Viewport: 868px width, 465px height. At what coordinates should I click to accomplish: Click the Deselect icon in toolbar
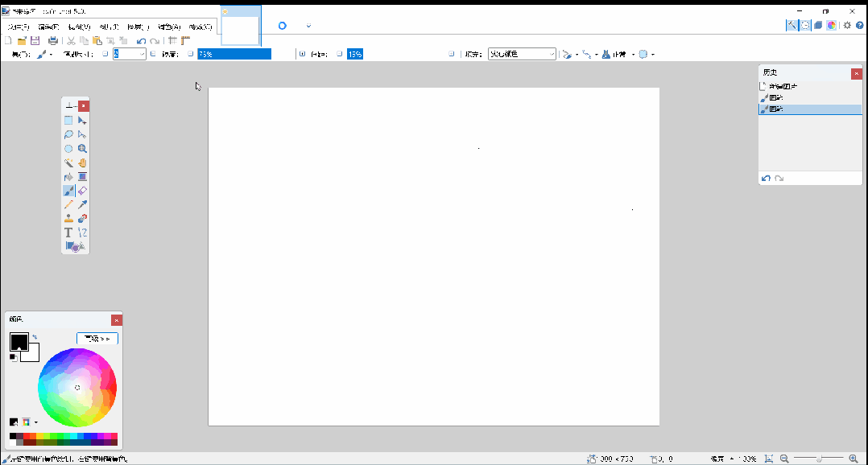[x=123, y=40]
